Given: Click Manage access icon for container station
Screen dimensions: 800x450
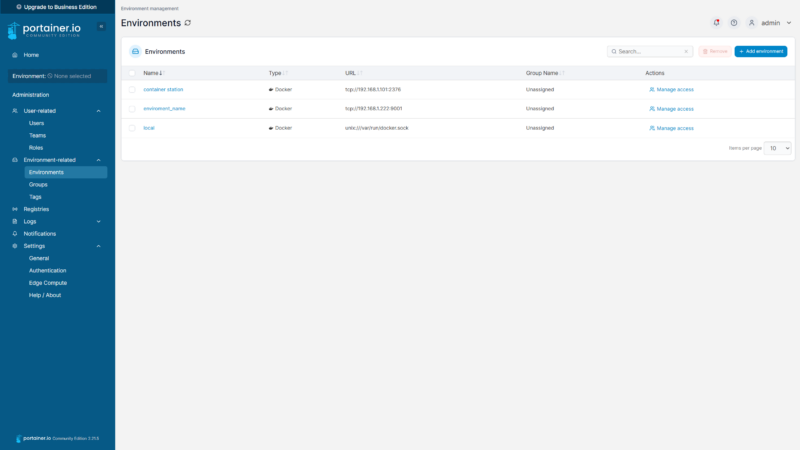Looking at the screenshot, I should click(x=652, y=89).
